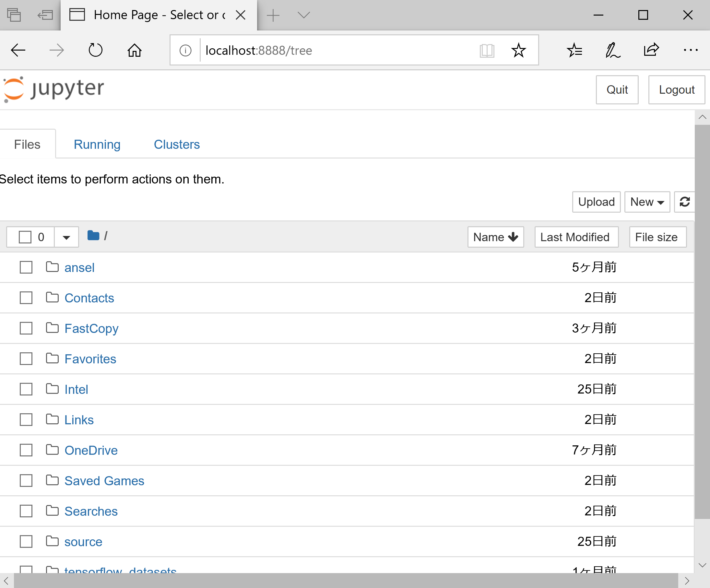Open the Favorites folder link

click(90, 359)
